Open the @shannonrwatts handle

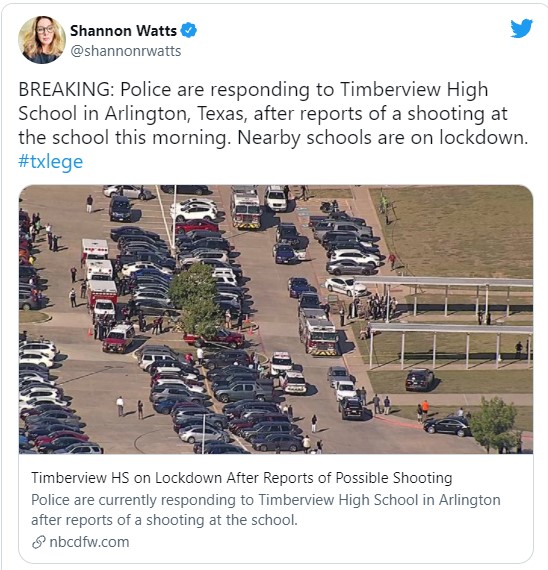click(x=125, y=51)
